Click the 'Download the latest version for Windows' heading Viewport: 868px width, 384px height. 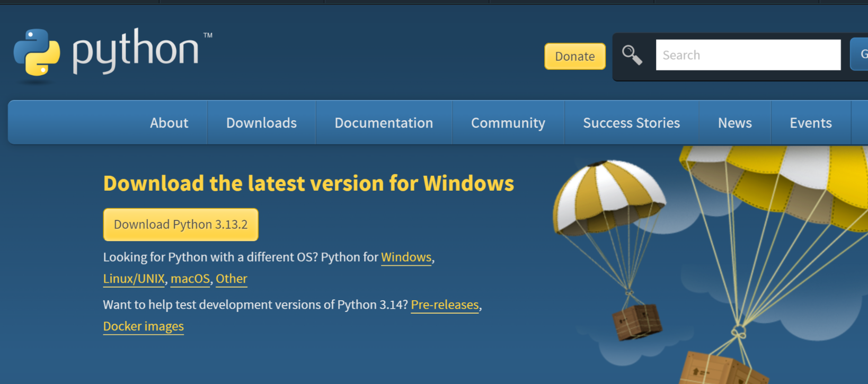pos(308,184)
